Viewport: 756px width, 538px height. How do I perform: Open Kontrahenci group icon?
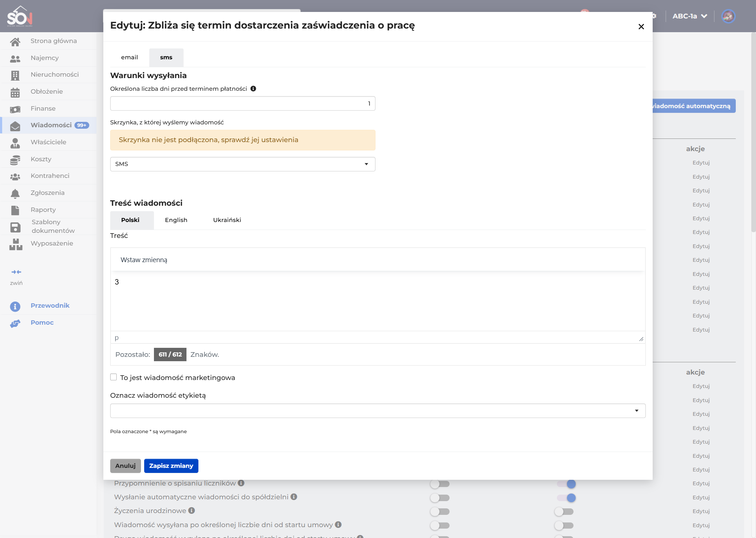click(15, 177)
